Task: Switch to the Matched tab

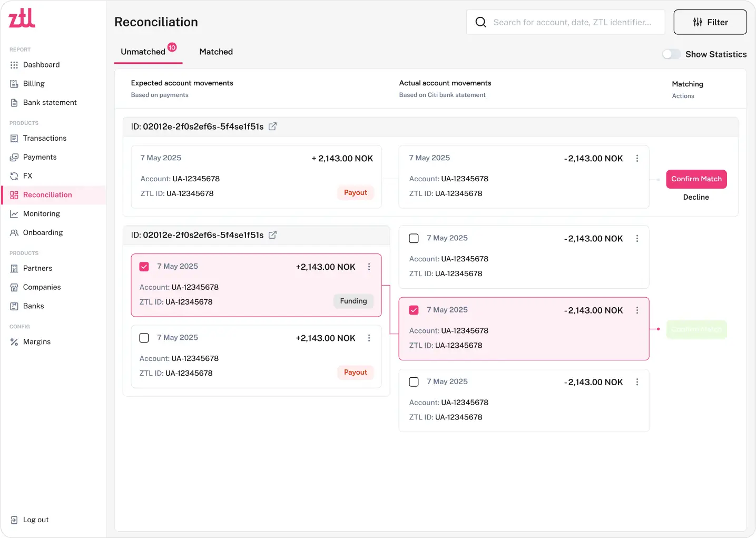Action: tap(216, 52)
